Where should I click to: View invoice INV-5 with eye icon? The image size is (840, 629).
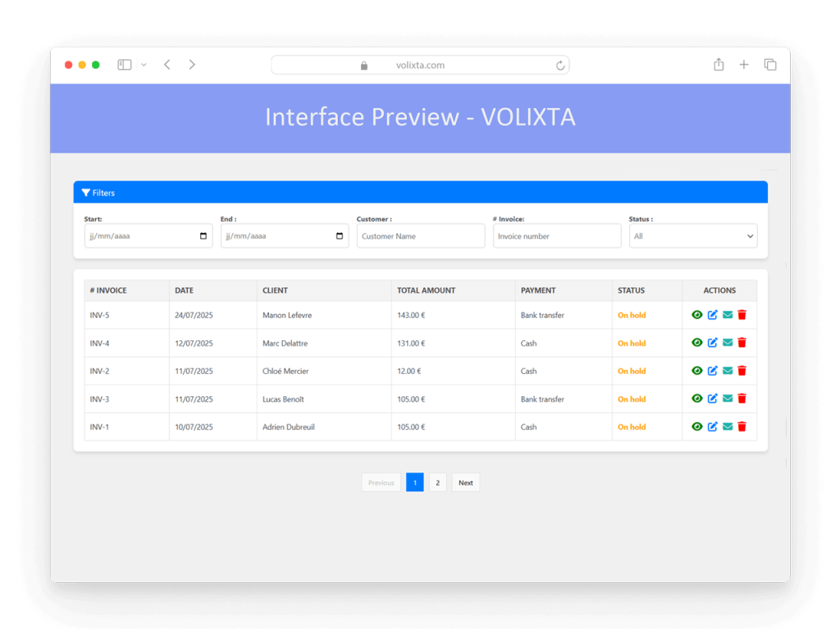pos(697,315)
